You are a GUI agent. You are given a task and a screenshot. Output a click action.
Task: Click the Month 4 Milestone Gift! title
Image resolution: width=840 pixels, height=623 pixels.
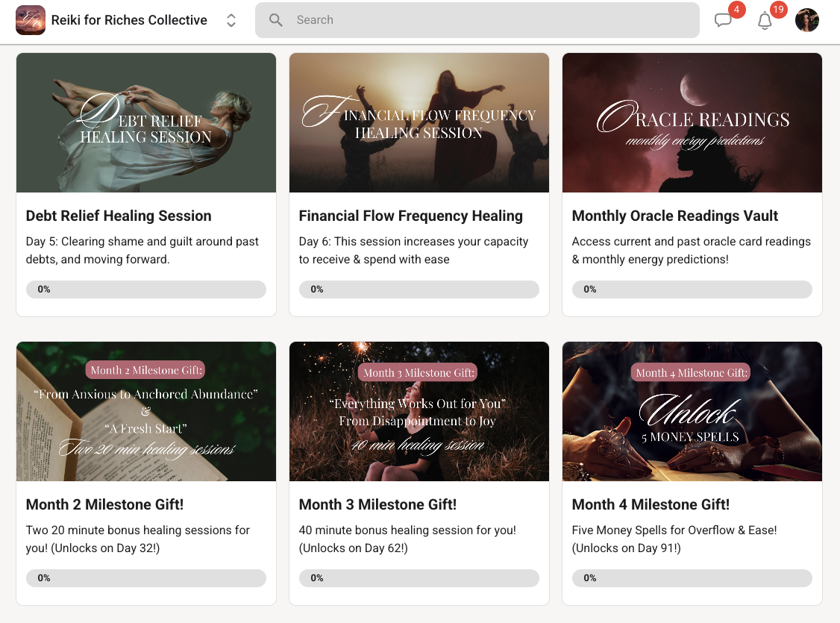651,504
